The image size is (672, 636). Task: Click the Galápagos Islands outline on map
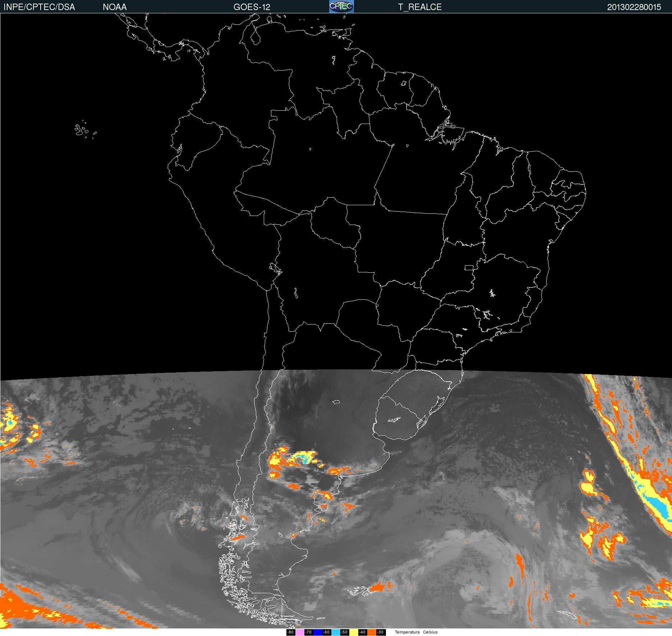point(85,129)
